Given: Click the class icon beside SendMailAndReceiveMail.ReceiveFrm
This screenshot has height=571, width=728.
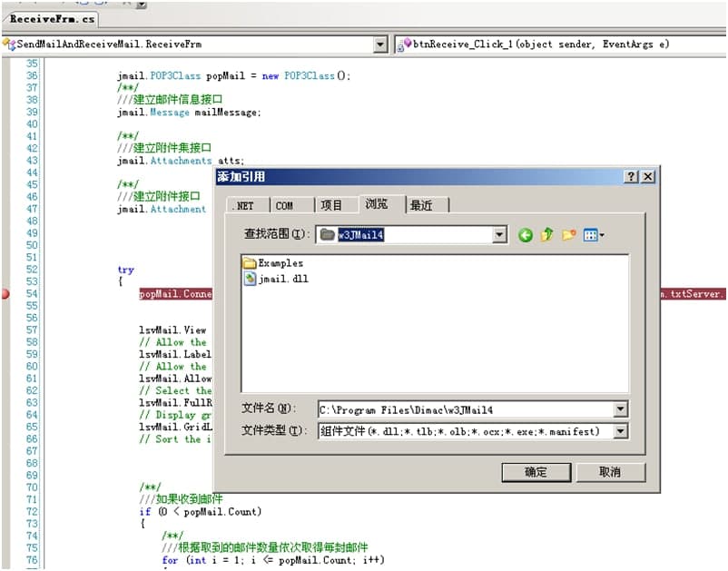Looking at the screenshot, I should coord(8,44).
